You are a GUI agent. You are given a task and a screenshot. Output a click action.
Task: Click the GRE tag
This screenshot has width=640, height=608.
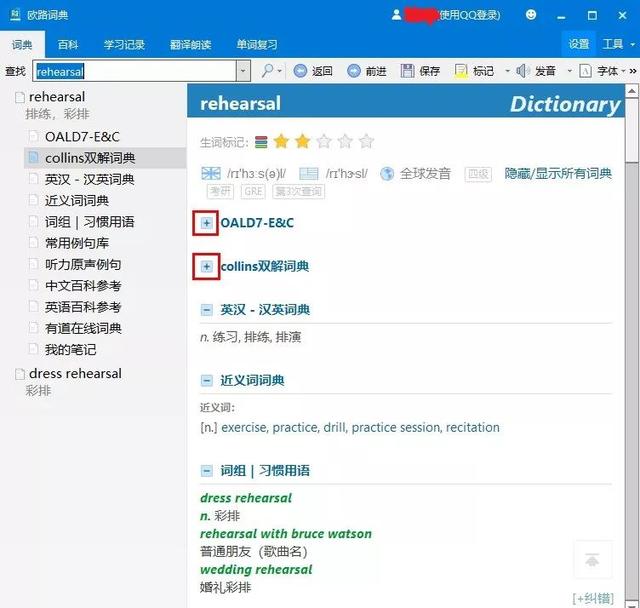click(x=253, y=191)
